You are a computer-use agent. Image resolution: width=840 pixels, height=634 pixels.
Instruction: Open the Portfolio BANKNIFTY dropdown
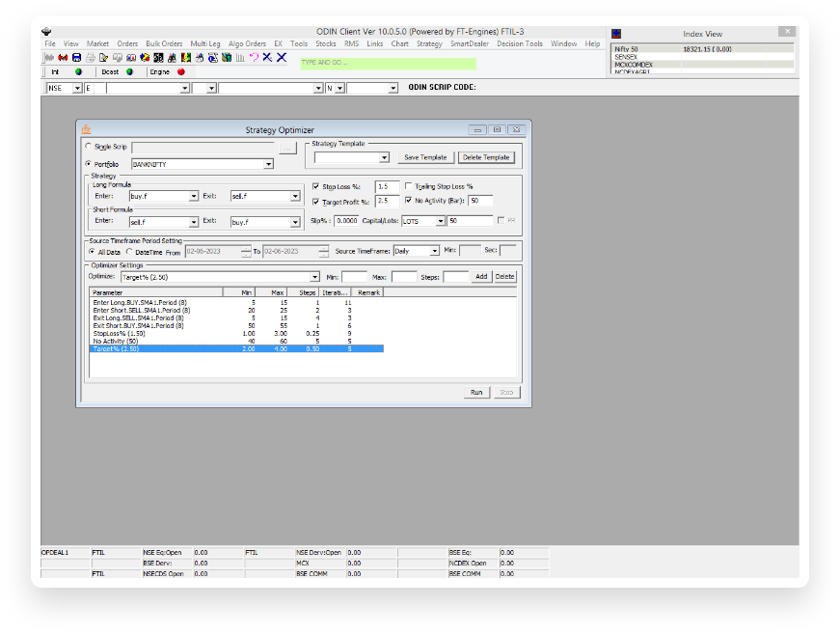(x=268, y=164)
